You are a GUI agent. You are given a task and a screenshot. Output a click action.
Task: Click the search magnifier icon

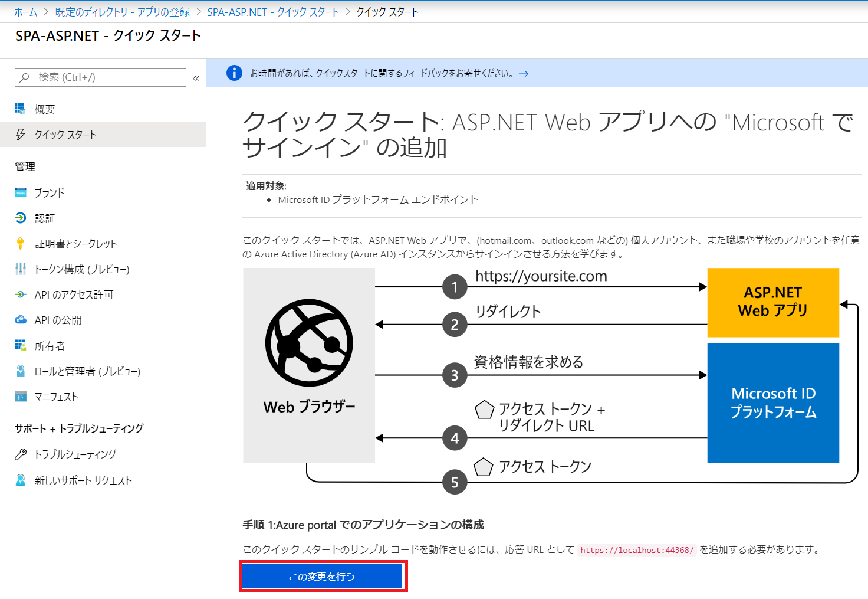click(25, 77)
